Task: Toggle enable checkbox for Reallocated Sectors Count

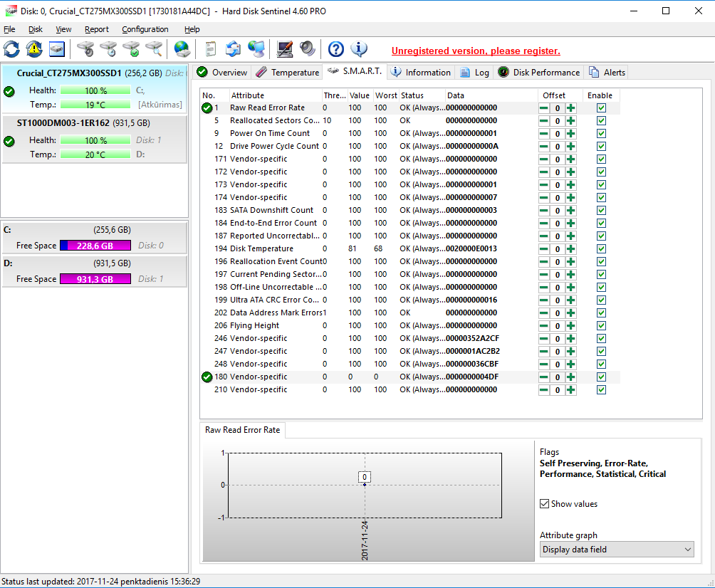Action: (x=602, y=121)
